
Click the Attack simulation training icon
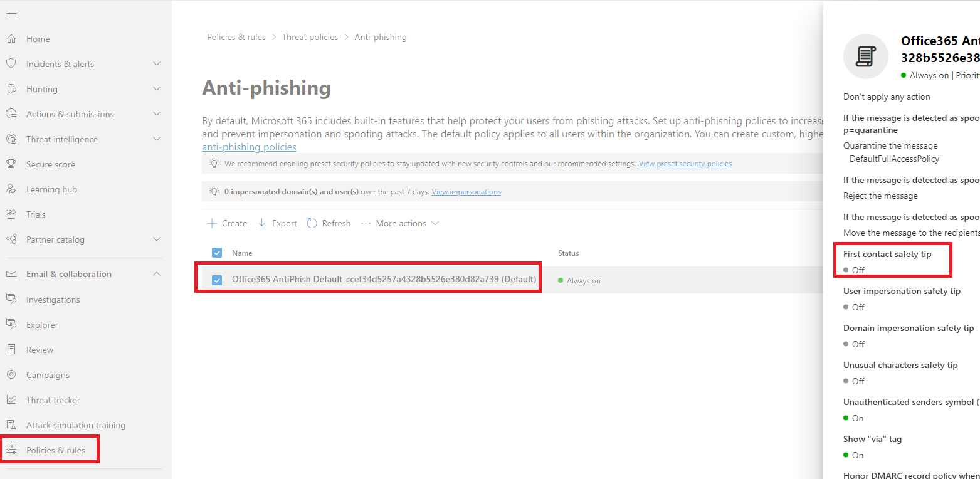tap(11, 425)
